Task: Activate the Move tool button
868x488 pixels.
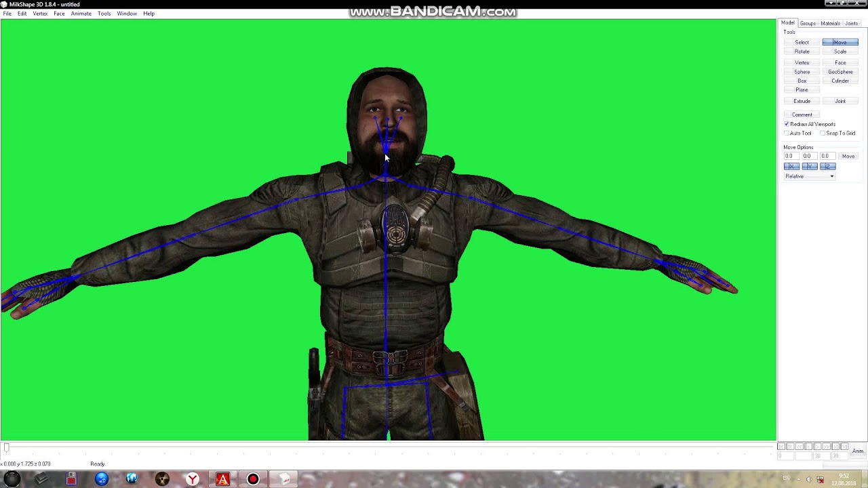Action: [840, 42]
